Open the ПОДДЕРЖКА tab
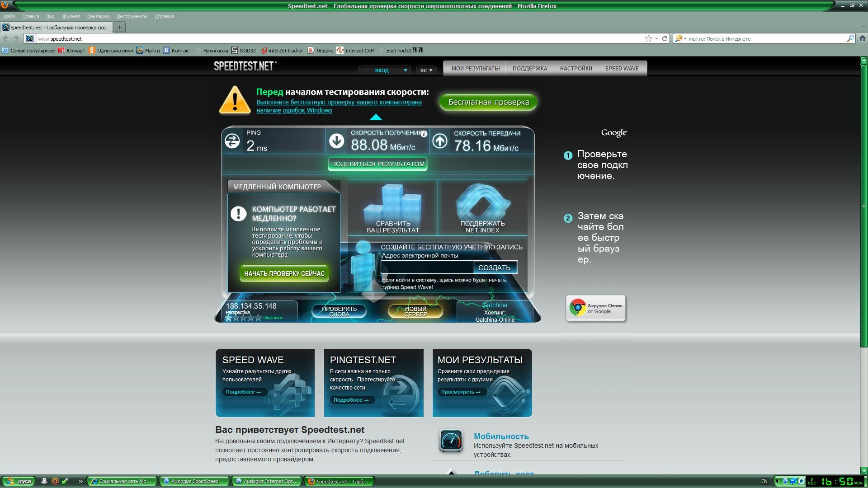Screen dimensions: 868x488 click(x=530, y=69)
